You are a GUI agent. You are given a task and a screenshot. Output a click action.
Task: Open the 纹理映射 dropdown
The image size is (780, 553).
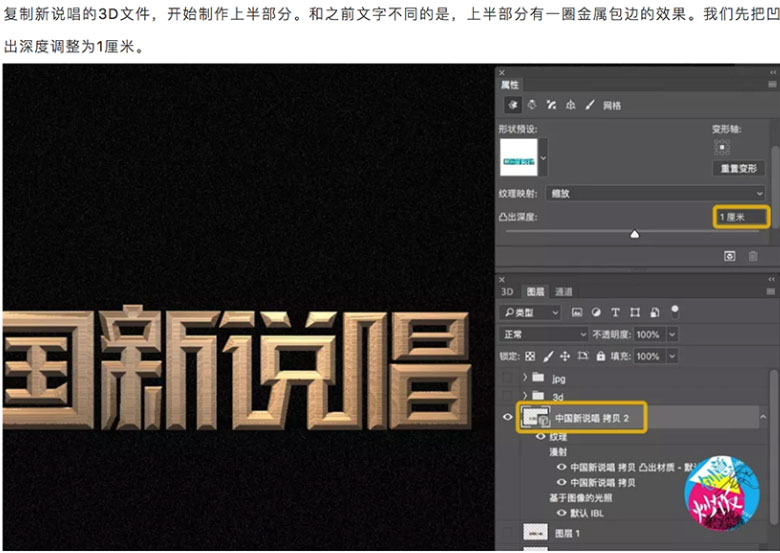click(655, 193)
